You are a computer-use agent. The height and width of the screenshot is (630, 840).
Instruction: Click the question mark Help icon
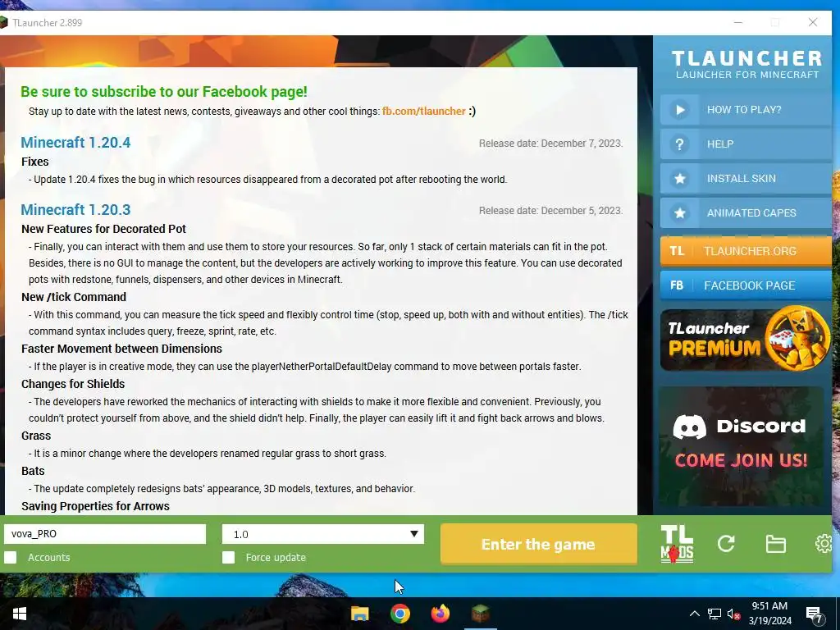tap(679, 144)
